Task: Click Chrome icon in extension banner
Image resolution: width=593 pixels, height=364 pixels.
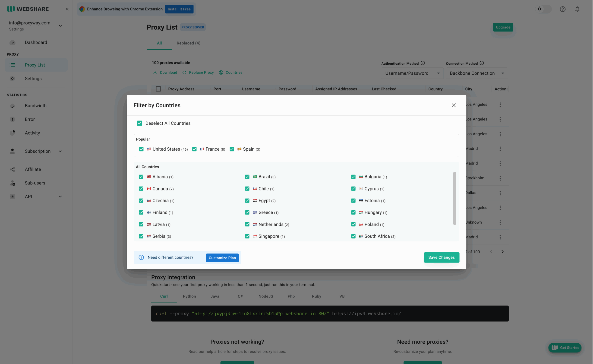Action: tap(82, 9)
